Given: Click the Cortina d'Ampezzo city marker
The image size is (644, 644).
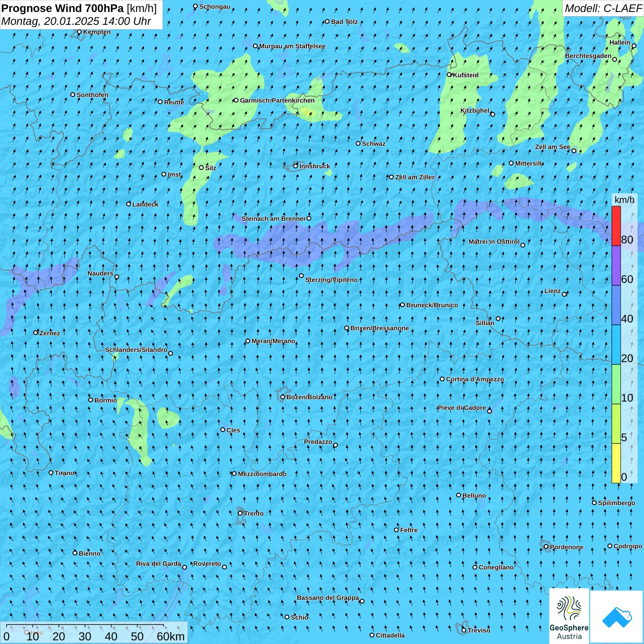Looking at the screenshot, I should point(442,379).
